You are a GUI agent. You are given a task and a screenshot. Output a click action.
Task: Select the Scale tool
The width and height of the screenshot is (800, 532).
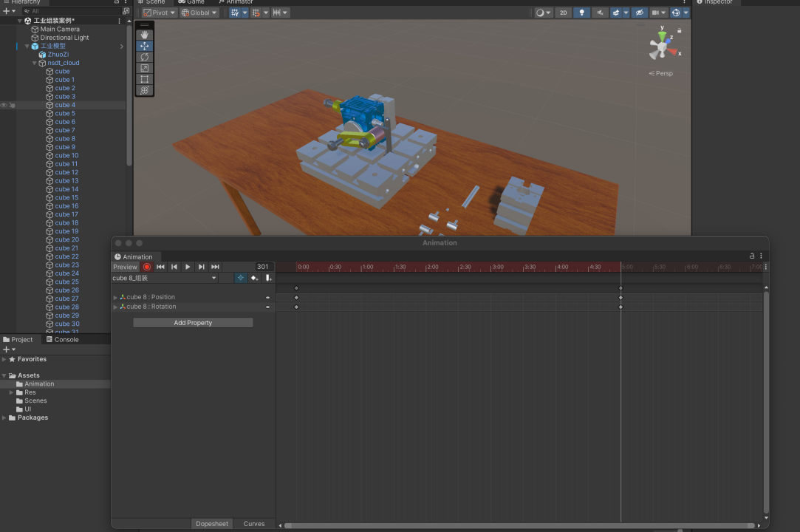point(144,68)
